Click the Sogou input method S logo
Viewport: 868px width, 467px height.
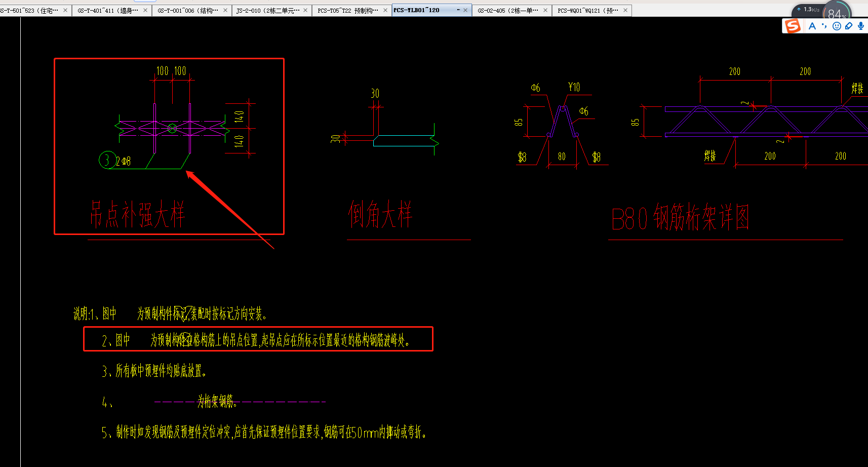point(793,26)
